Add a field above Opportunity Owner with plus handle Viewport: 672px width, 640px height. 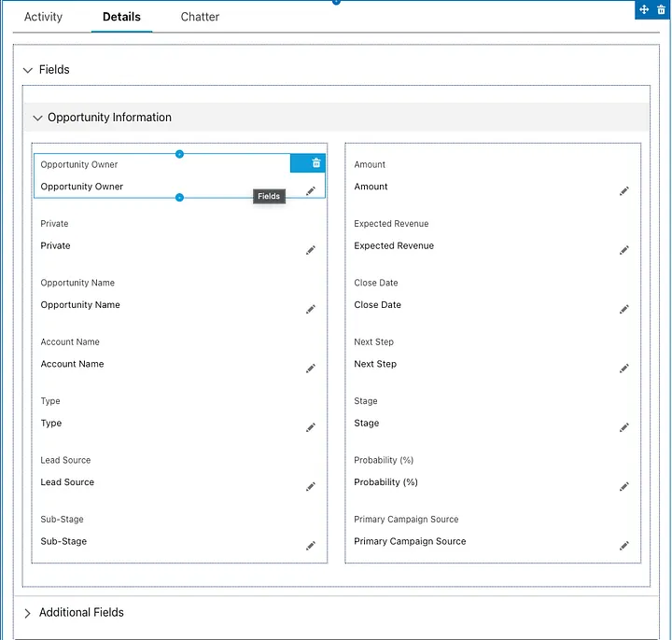tap(179, 154)
